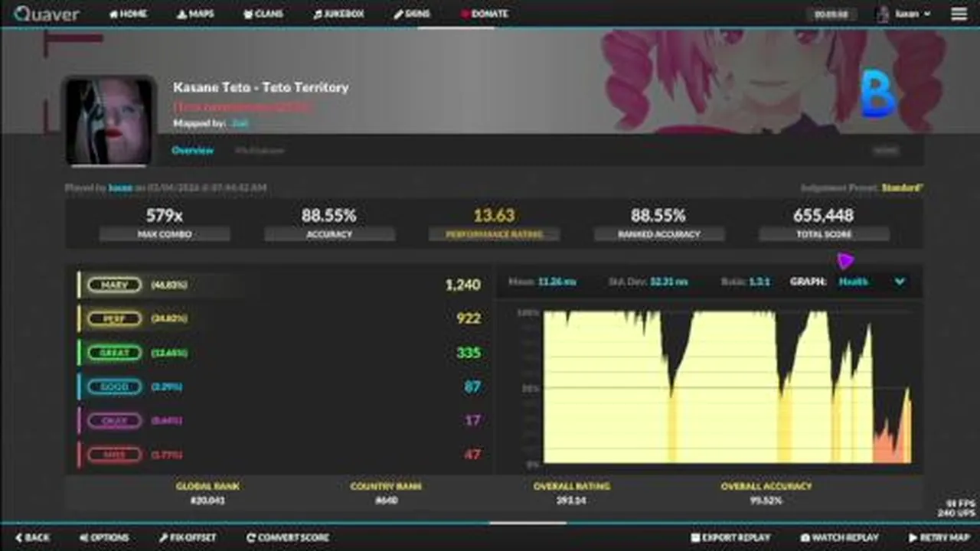Click the Overall Rating 393.14 value
This screenshot has height=551, width=980.
571,500
